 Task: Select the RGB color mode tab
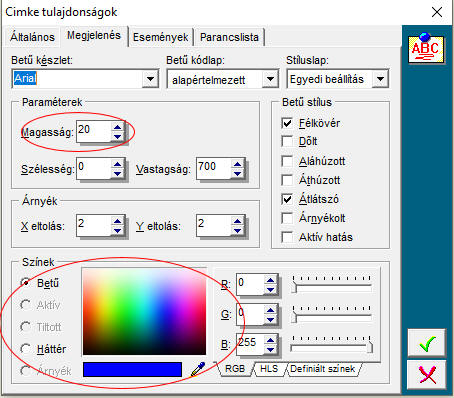click(235, 369)
